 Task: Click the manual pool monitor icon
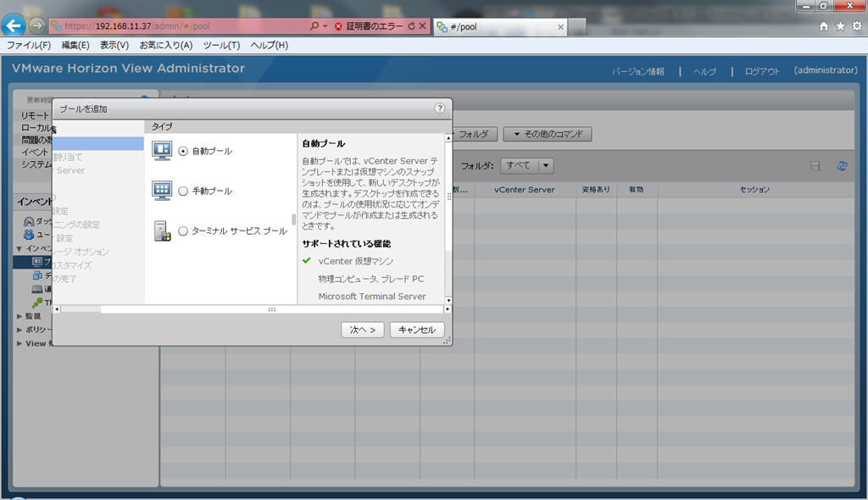[162, 191]
